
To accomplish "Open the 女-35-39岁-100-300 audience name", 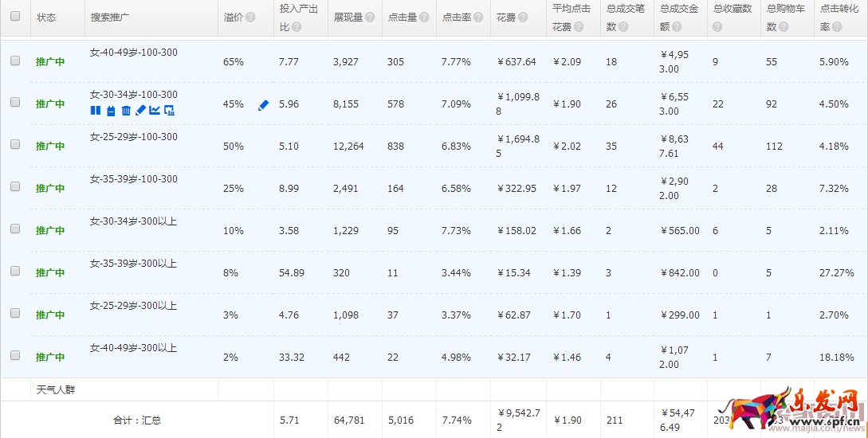I will click(x=134, y=179).
